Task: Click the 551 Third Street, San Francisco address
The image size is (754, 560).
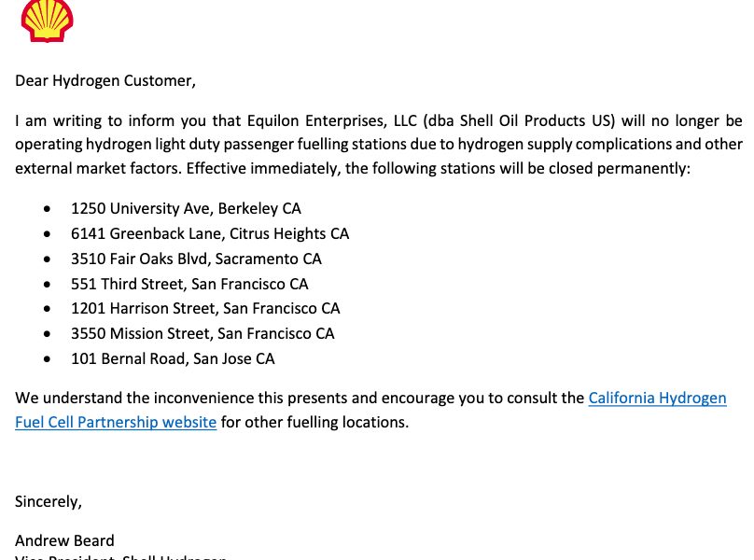Action: (189, 284)
